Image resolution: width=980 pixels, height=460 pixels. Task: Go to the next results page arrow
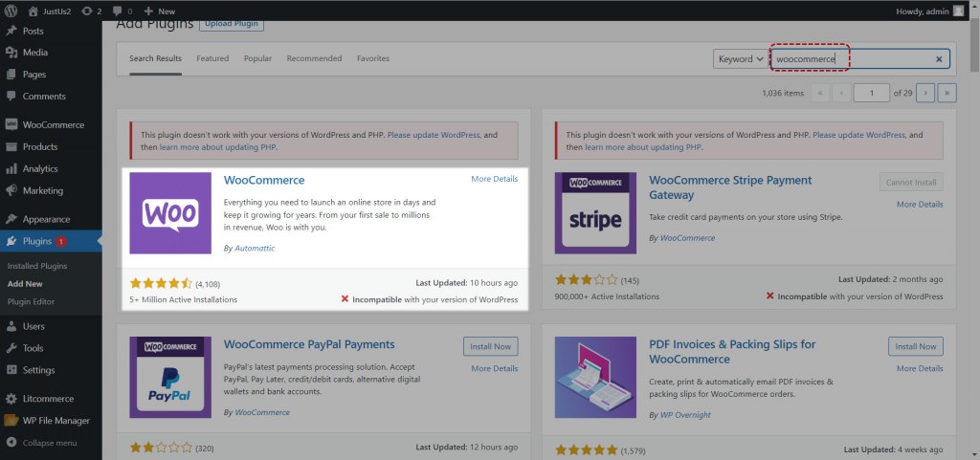[925, 93]
